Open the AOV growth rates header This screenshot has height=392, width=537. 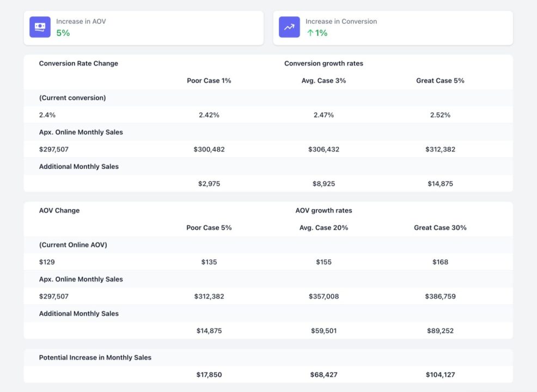point(324,211)
